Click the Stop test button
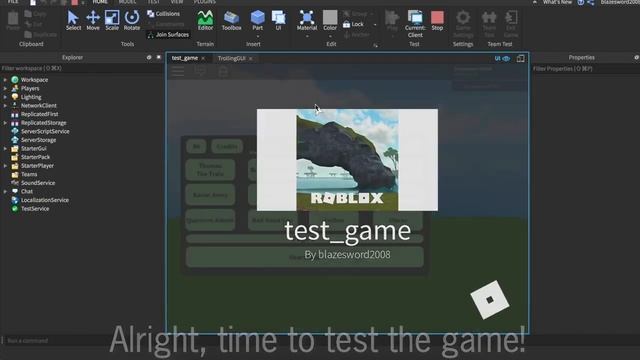The image size is (640, 360). (437, 20)
